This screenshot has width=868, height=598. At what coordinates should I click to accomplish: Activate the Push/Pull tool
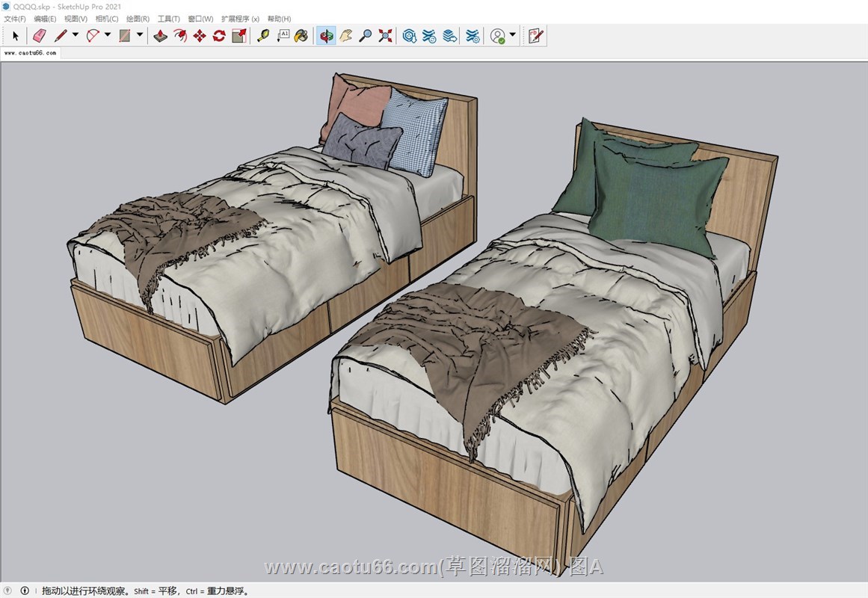coord(161,35)
